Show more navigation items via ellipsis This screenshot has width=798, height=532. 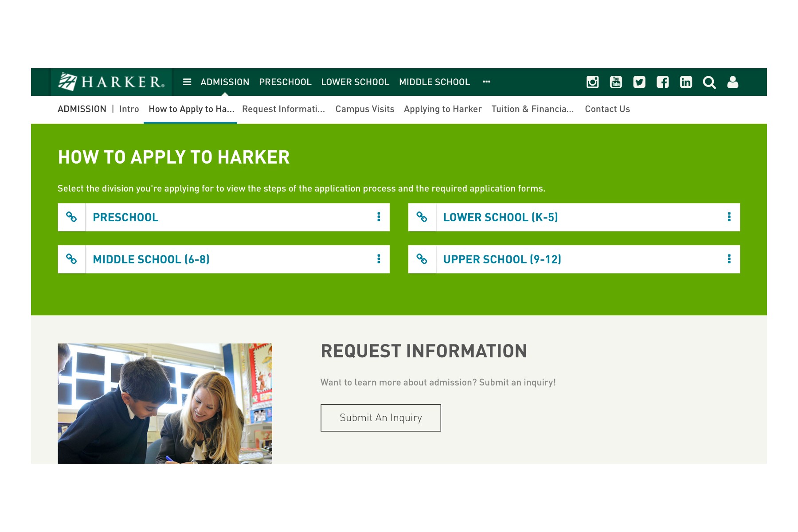tap(486, 82)
